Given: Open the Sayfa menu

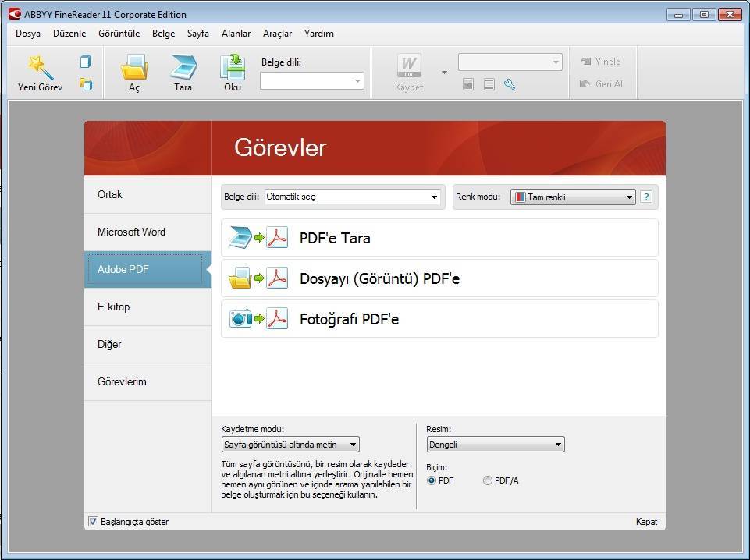Looking at the screenshot, I should click(198, 34).
